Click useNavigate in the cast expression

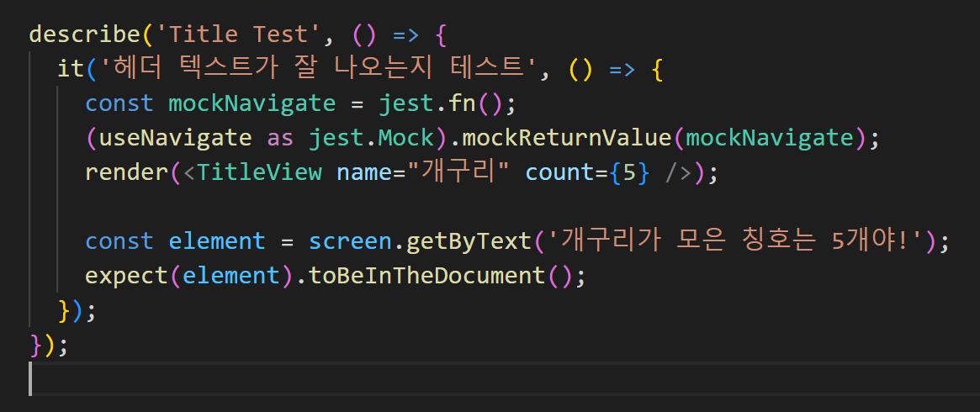175,137
